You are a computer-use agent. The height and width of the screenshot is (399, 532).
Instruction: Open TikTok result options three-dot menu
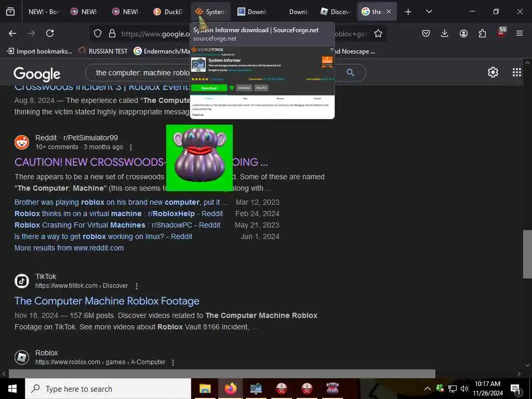pos(137,286)
